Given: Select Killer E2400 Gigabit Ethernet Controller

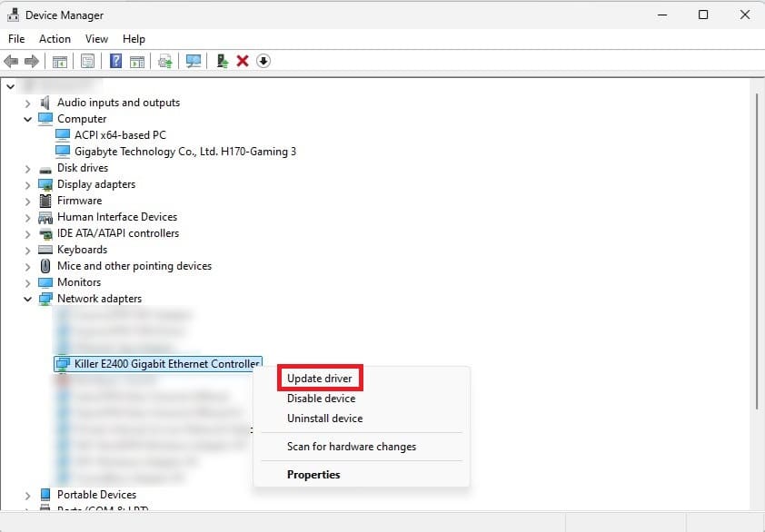Looking at the screenshot, I should [x=158, y=364].
